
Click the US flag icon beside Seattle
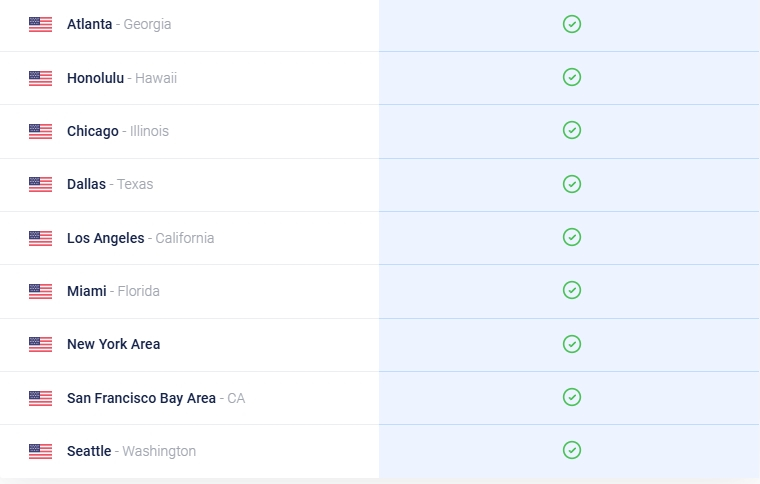[x=40, y=451]
